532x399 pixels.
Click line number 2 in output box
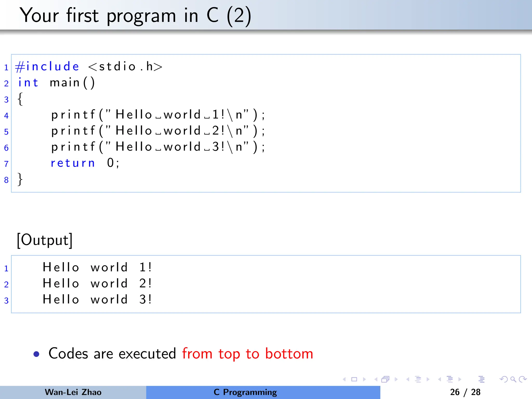pos(6,284)
